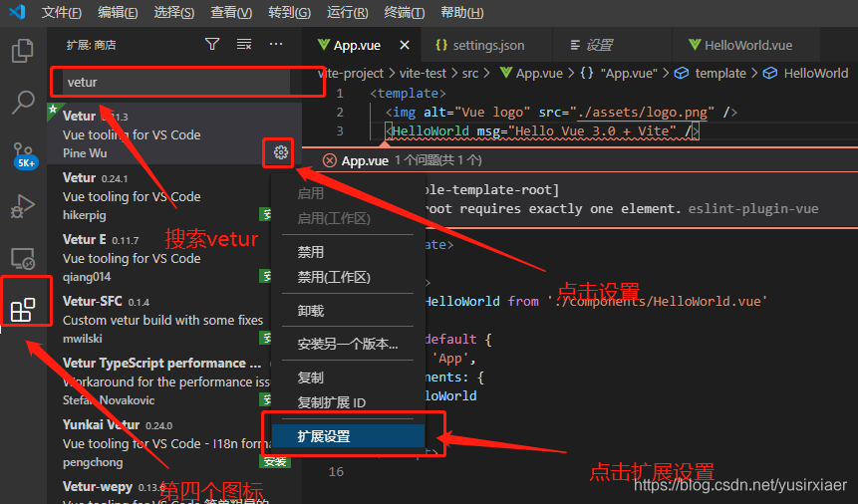Open the Run and Debug view
The height and width of the screenshot is (504, 858).
[x=23, y=206]
